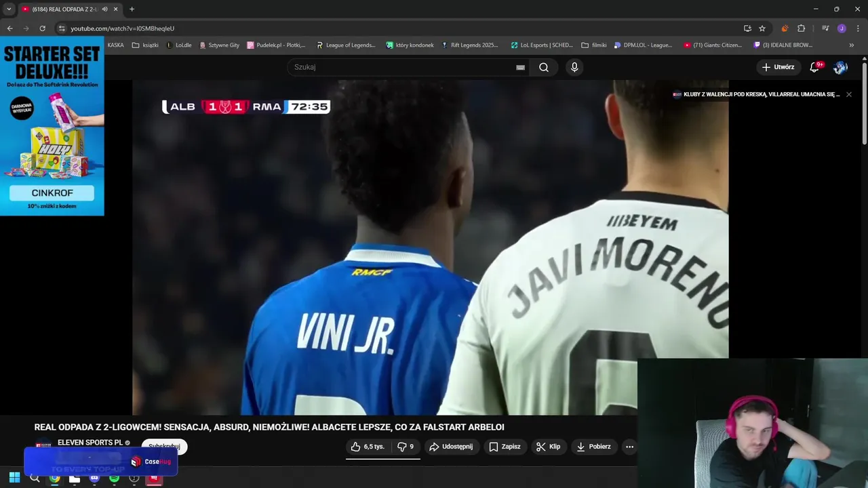This screenshot has width=868, height=488.
Task: Click the YouTube search magnifier button
Action: [544, 67]
